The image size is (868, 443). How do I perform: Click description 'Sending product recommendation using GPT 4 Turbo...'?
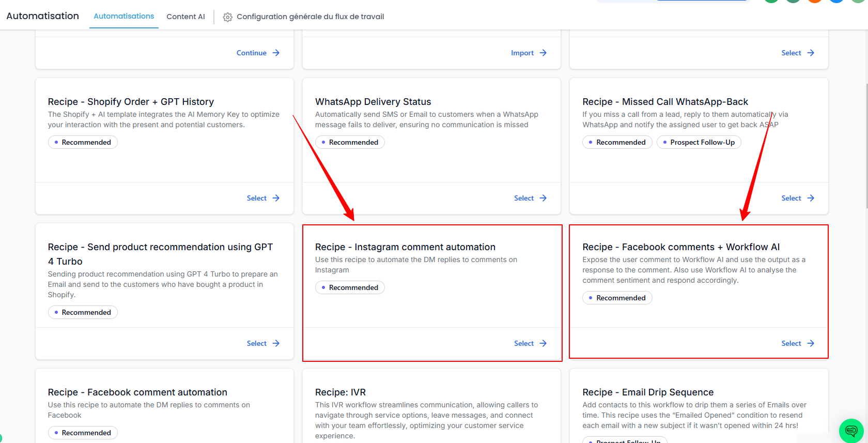click(163, 284)
